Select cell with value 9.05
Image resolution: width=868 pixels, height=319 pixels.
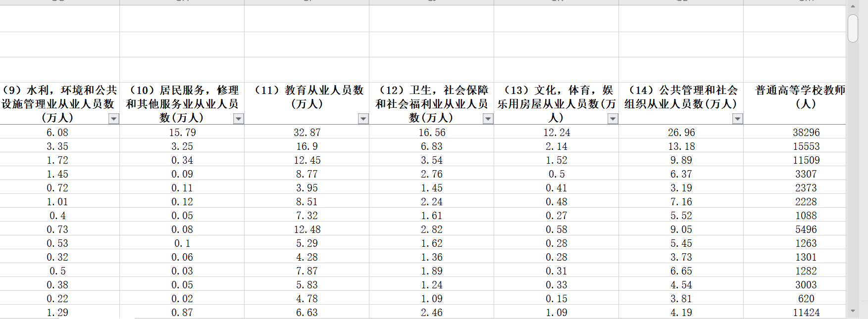(x=681, y=229)
